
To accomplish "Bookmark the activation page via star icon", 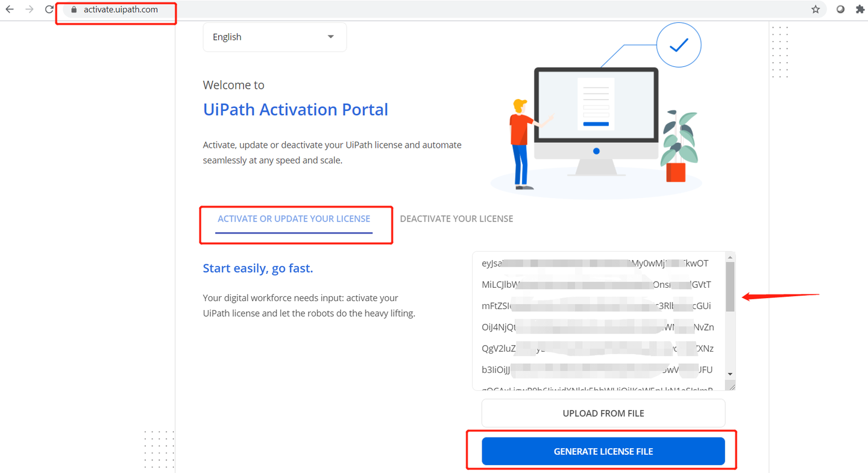I will tap(817, 9).
